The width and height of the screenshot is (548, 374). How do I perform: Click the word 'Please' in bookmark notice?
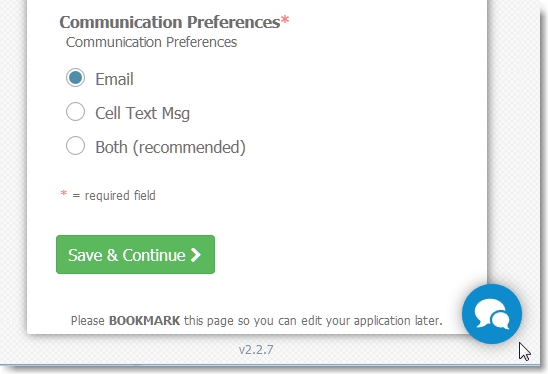click(x=88, y=321)
